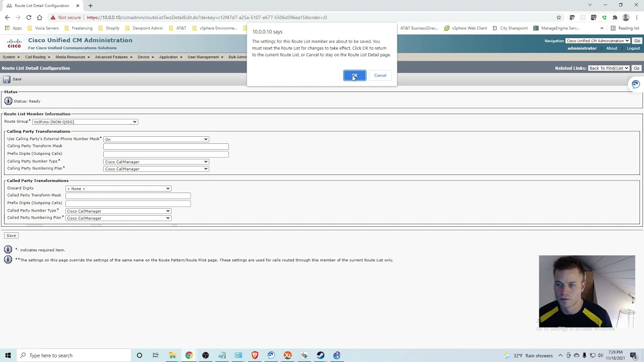Open the Application menu
Screen dimensions: 644x362
click(171, 57)
